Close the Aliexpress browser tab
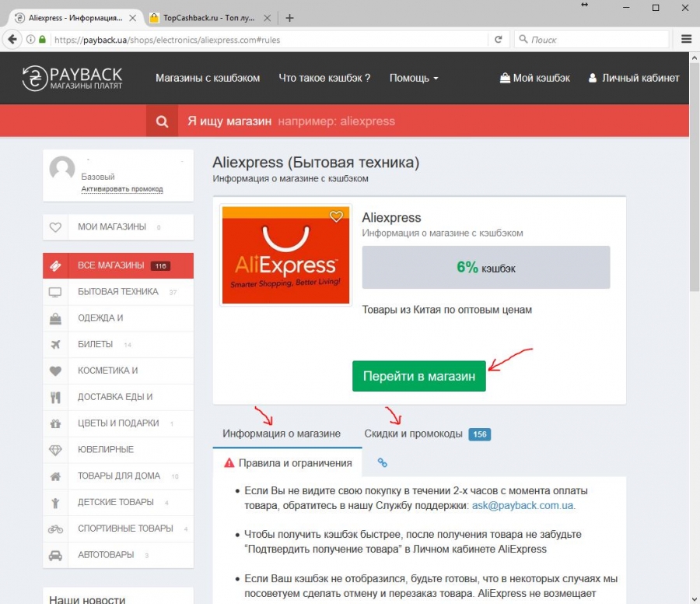The height and width of the screenshot is (604, 700). [x=132, y=18]
